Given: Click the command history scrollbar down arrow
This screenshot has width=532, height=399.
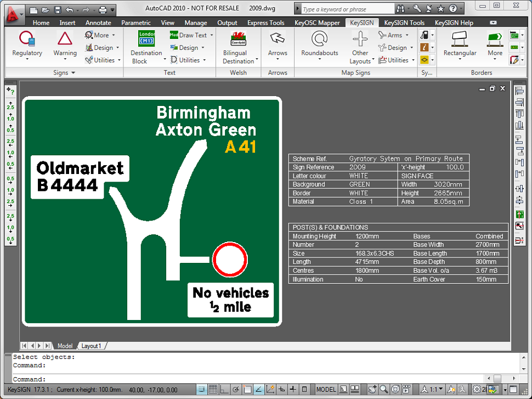Looking at the screenshot, I should [x=524, y=369].
